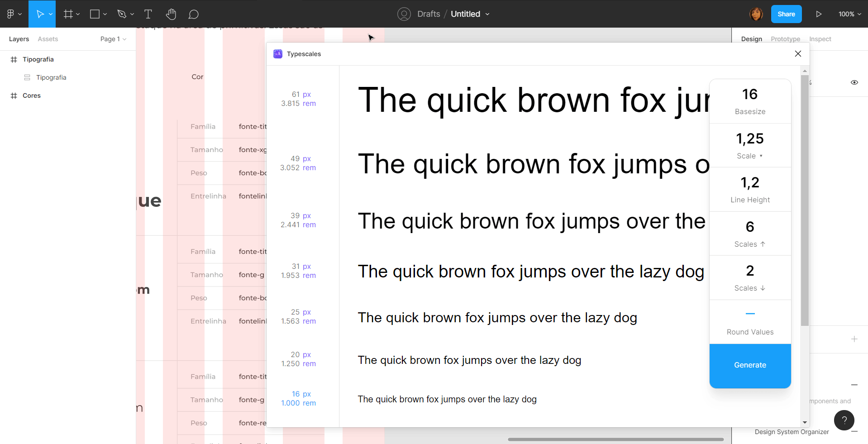868x444 pixels.
Task: Click the Generate button
Action: [x=750, y=366]
